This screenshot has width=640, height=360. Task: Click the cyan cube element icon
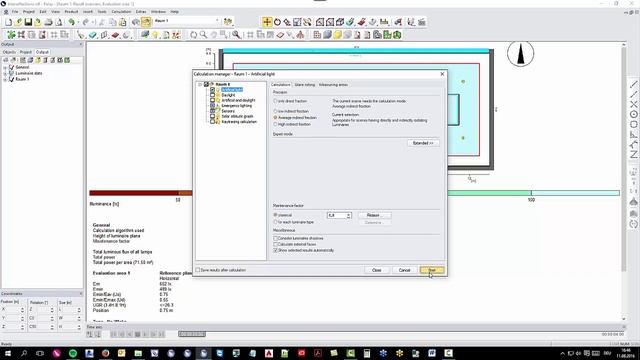(x=93, y=35)
